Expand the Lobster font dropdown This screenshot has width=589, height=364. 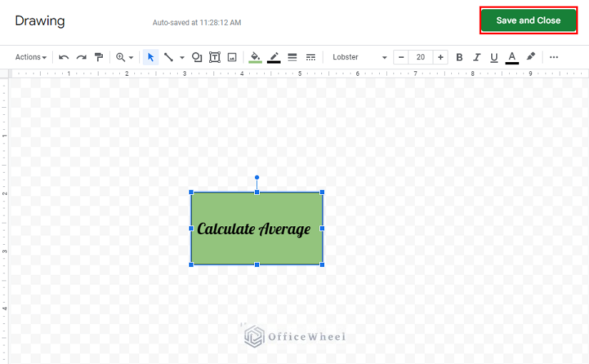[x=360, y=57]
